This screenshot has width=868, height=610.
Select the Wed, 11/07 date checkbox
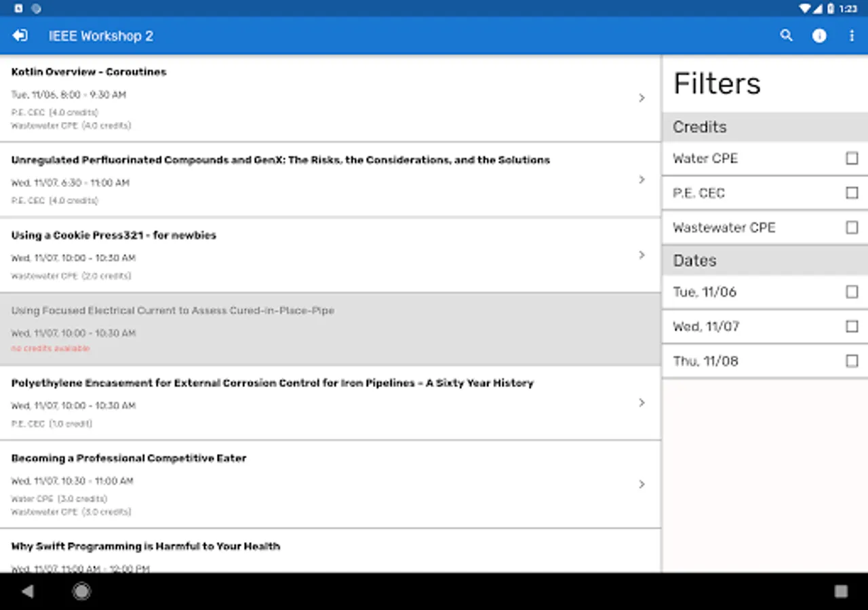852,327
